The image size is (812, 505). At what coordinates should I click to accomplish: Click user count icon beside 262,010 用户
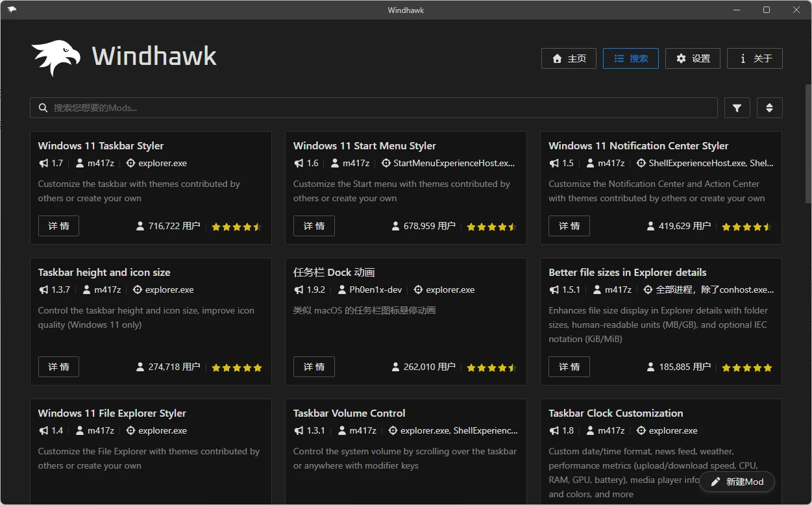[x=395, y=367]
